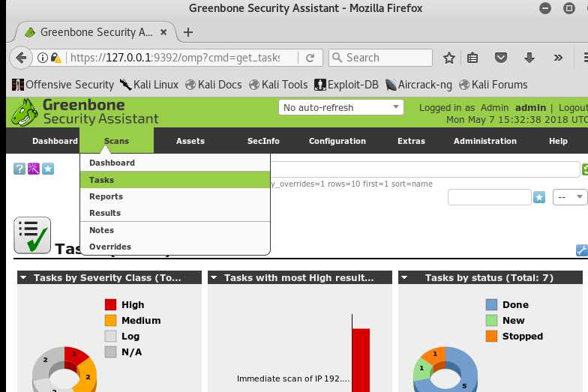Click the Log legend swatch
This screenshot has height=392, width=588.
point(111,336)
